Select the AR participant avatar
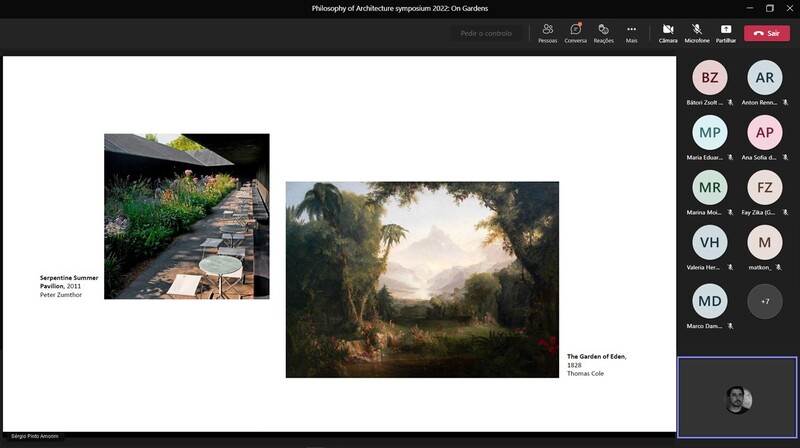The image size is (800, 448). pyautogui.click(x=765, y=78)
